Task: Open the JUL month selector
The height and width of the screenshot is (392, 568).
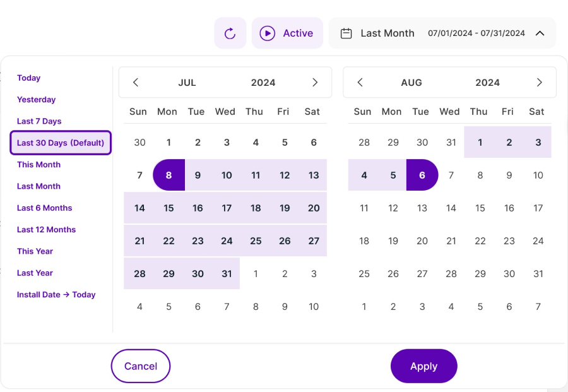Action: coord(187,83)
